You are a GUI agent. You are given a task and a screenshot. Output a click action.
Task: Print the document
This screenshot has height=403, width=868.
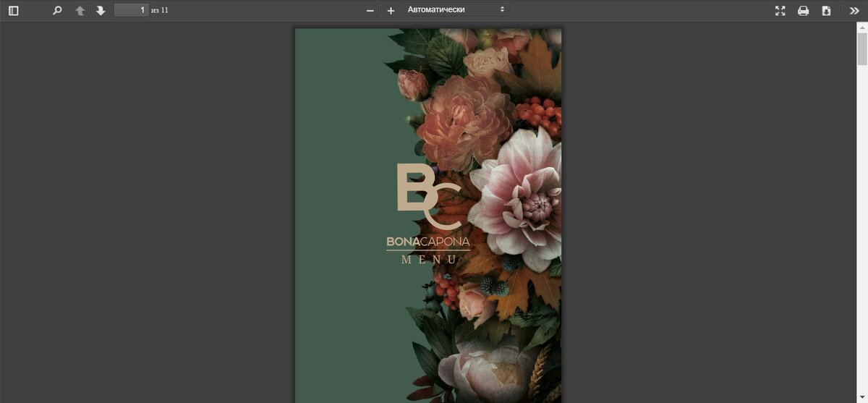(803, 11)
